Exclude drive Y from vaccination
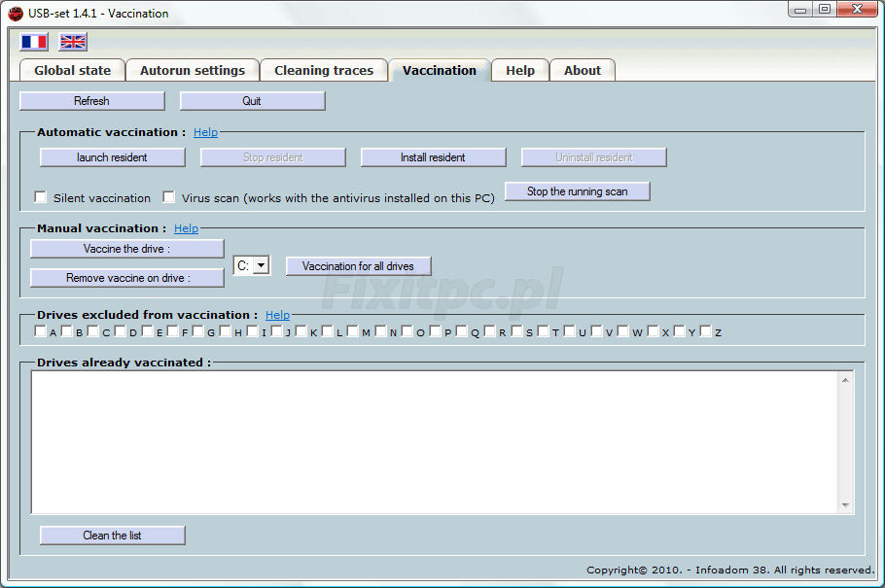This screenshot has height=588, width=885. point(680,331)
